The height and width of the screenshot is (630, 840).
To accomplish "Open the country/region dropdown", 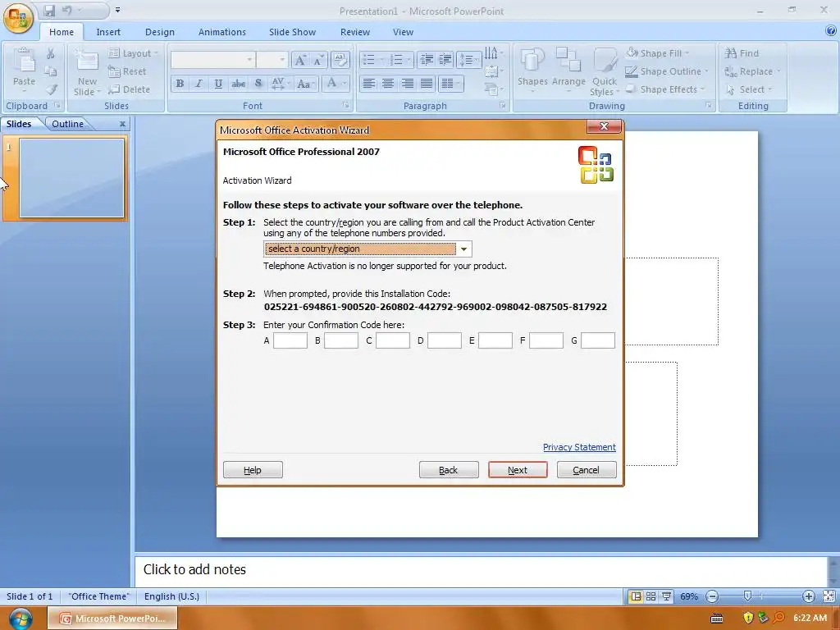I will [464, 249].
